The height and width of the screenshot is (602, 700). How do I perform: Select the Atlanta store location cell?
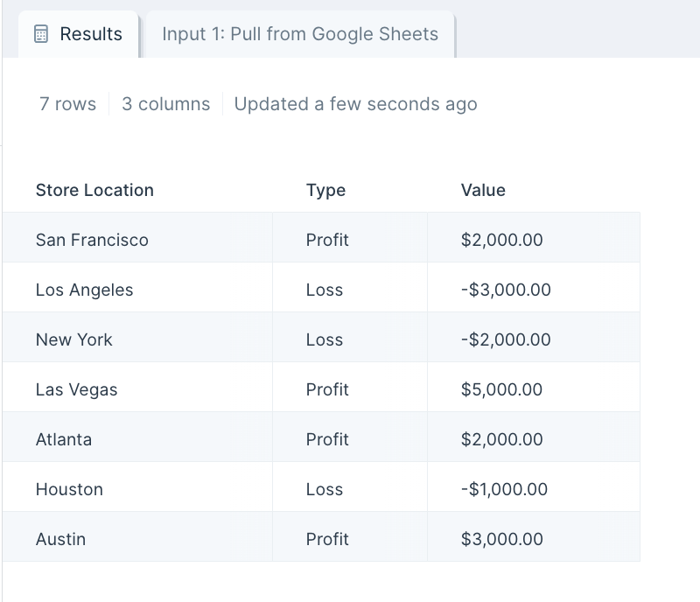coord(63,439)
